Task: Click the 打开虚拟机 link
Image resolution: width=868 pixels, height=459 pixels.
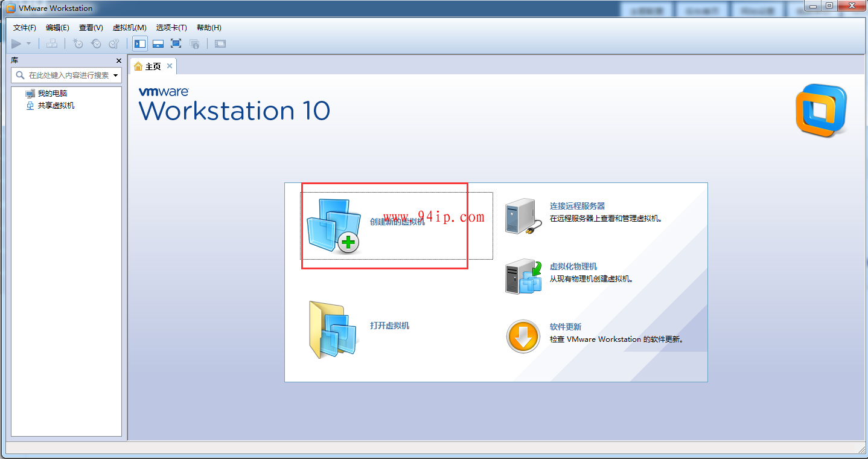Action: click(389, 326)
